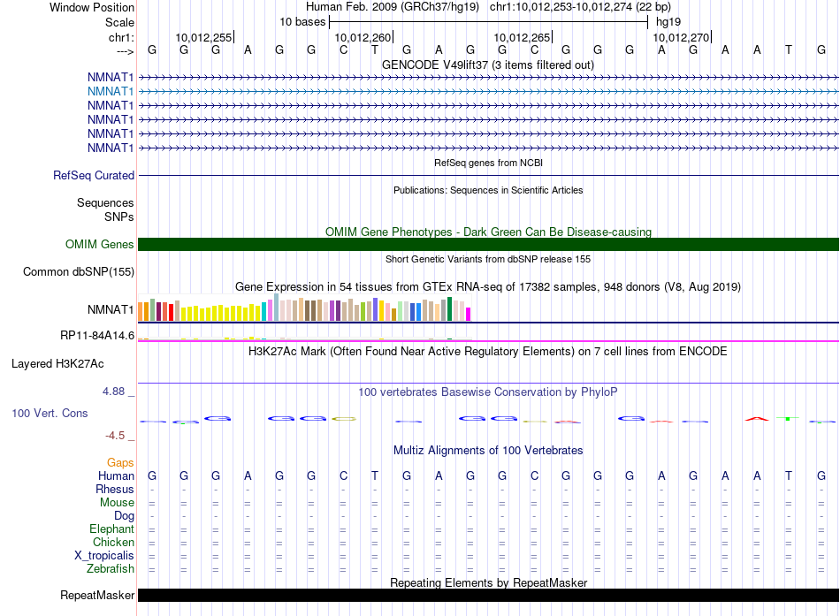Click the Rhesus species label

click(115, 490)
